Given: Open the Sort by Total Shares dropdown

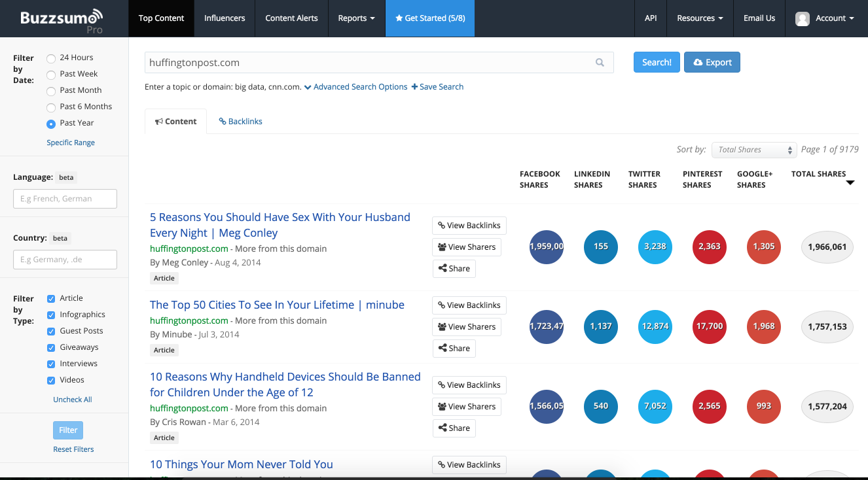Looking at the screenshot, I should click(x=754, y=150).
